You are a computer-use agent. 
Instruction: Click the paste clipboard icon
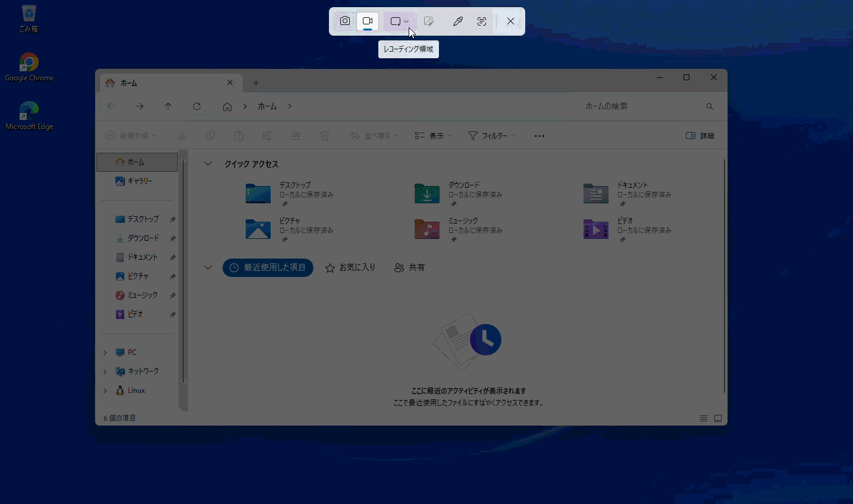pos(239,136)
